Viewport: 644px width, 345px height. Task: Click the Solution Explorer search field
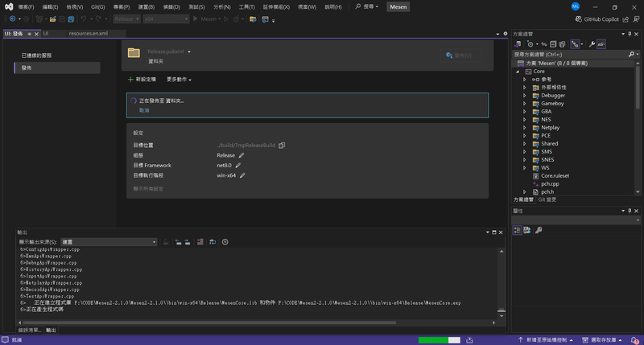571,54
